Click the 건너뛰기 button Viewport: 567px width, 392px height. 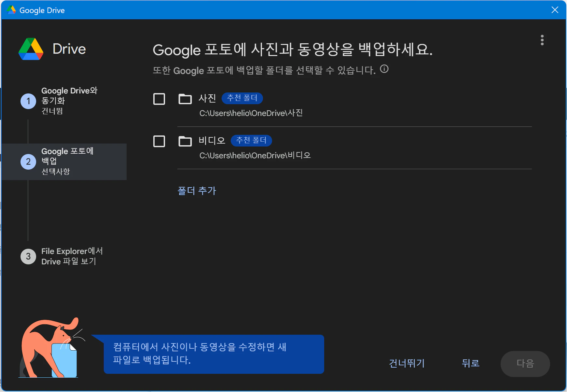point(407,363)
